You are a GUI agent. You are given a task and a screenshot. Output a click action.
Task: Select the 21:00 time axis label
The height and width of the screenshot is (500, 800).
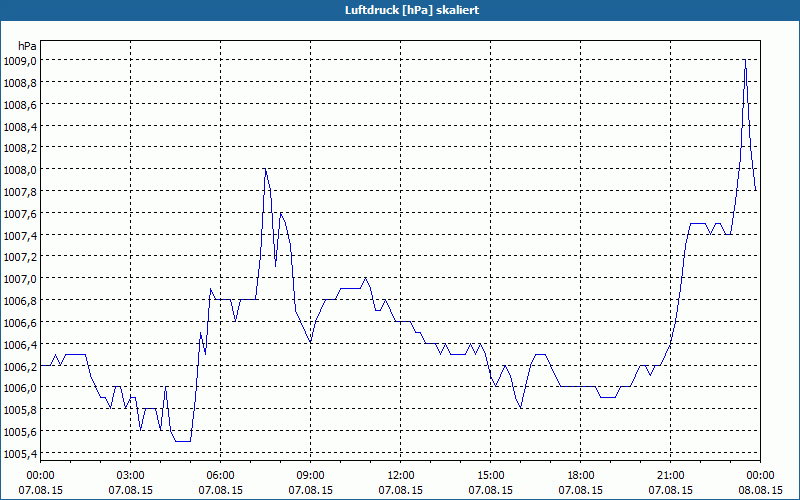coord(670,476)
